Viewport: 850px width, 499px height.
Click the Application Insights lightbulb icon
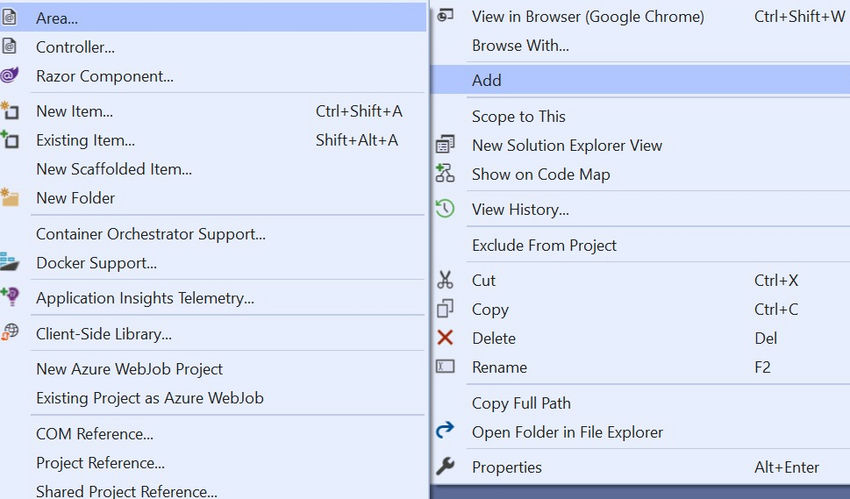click(x=10, y=297)
